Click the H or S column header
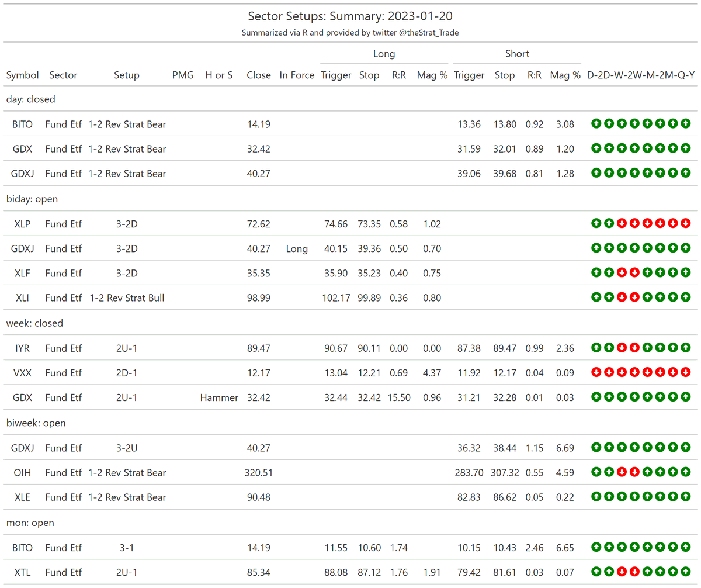Viewport: 701px width, 588px height. 219,75
